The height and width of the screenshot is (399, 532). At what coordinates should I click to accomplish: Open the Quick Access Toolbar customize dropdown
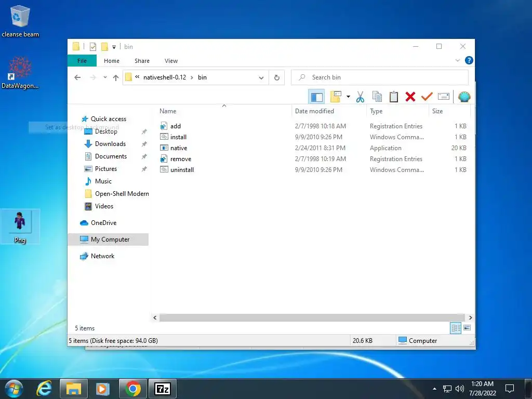point(114,47)
